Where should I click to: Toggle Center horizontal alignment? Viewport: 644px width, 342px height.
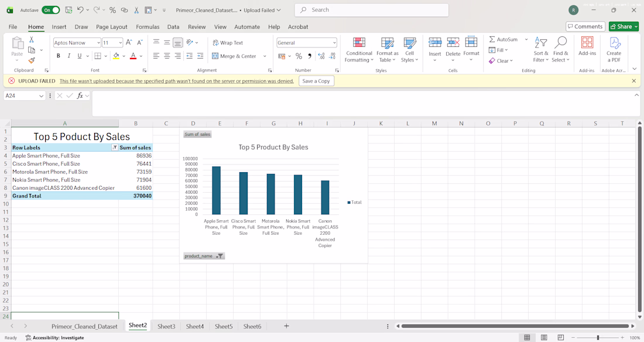click(167, 56)
